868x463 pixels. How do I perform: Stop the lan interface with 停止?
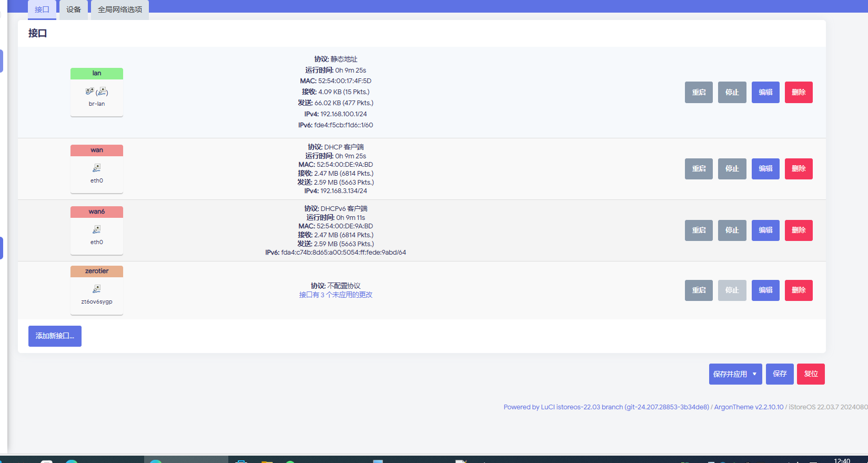pos(732,92)
